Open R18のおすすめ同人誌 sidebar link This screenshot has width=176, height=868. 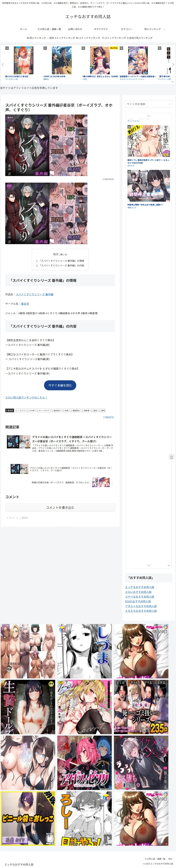138,601
